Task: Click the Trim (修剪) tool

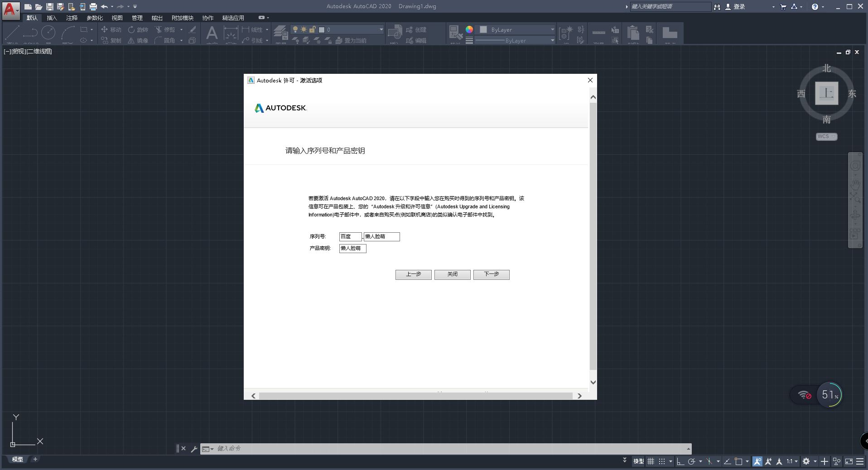Action: coord(165,29)
